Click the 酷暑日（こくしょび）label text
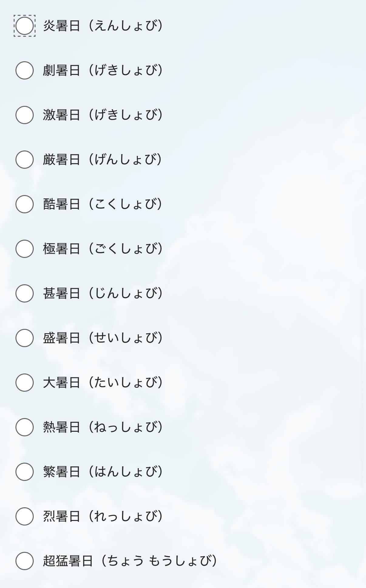This screenshot has height=588, width=366. 103,204
